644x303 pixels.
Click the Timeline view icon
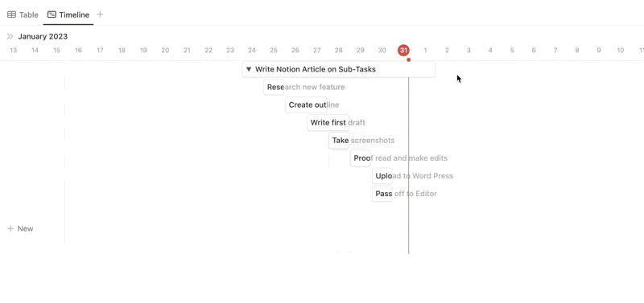tap(52, 14)
